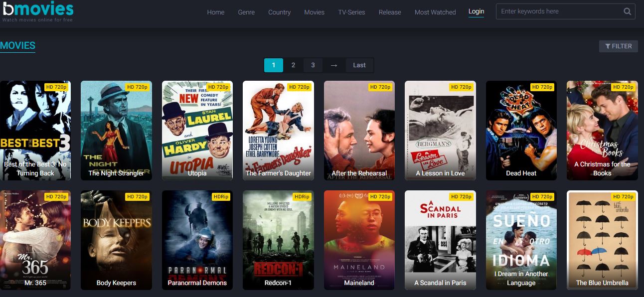
Task: Click the MOVIES section heading
Action: click(x=17, y=46)
